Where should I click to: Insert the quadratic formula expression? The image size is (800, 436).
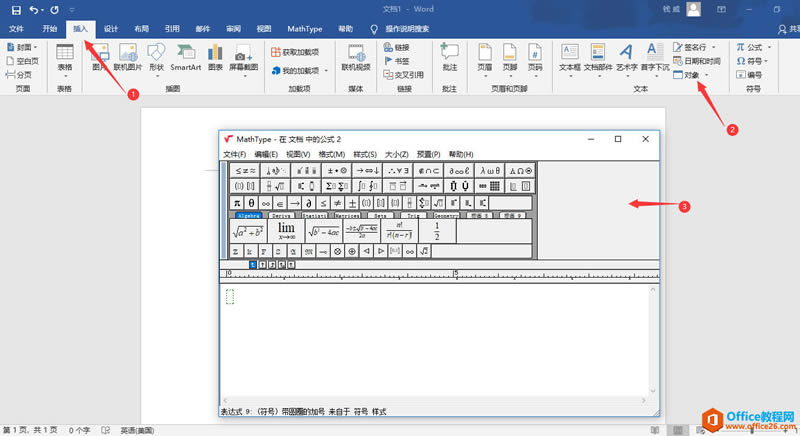(362, 232)
